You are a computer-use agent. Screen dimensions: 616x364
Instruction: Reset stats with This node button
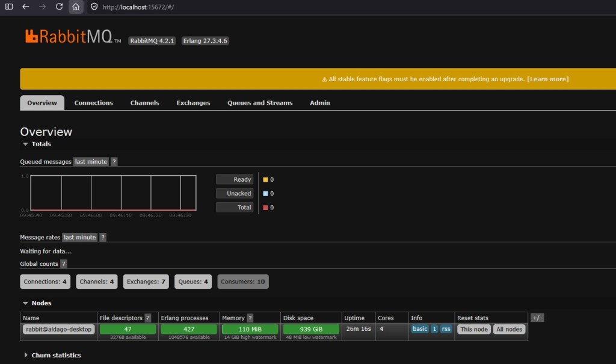[x=474, y=329]
